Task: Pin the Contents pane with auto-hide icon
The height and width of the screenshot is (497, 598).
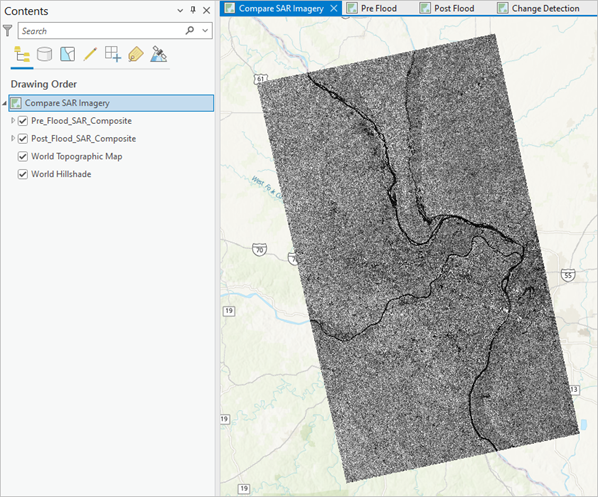Action: 193,10
